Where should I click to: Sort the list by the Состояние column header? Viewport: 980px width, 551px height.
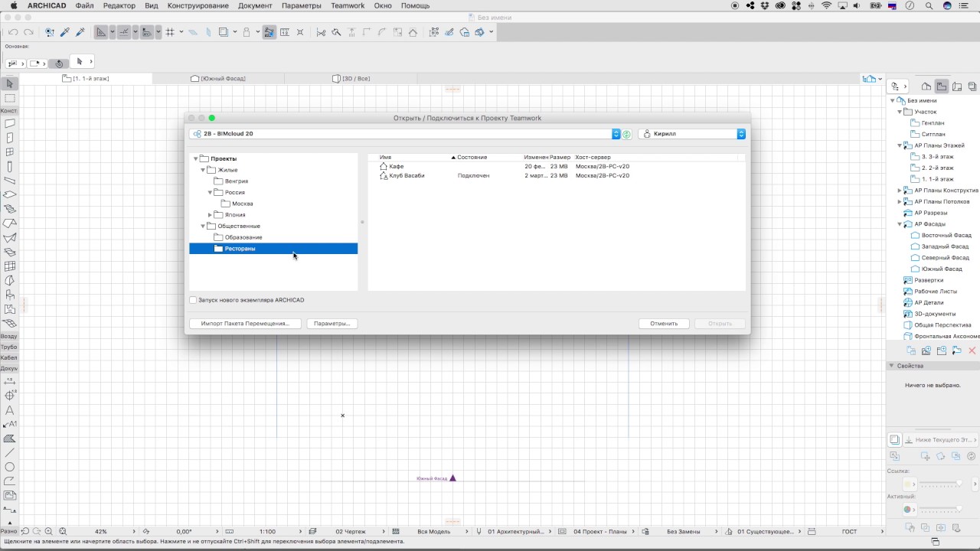point(489,157)
